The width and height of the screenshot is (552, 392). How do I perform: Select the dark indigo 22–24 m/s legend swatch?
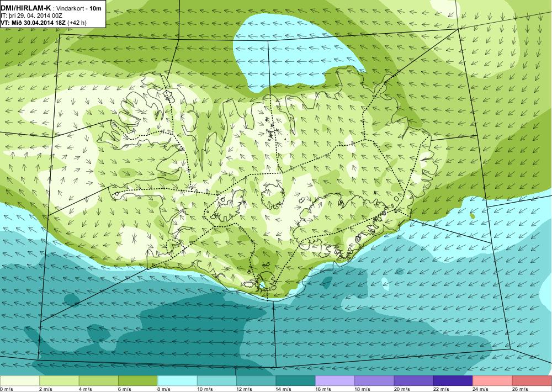coord(453,381)
